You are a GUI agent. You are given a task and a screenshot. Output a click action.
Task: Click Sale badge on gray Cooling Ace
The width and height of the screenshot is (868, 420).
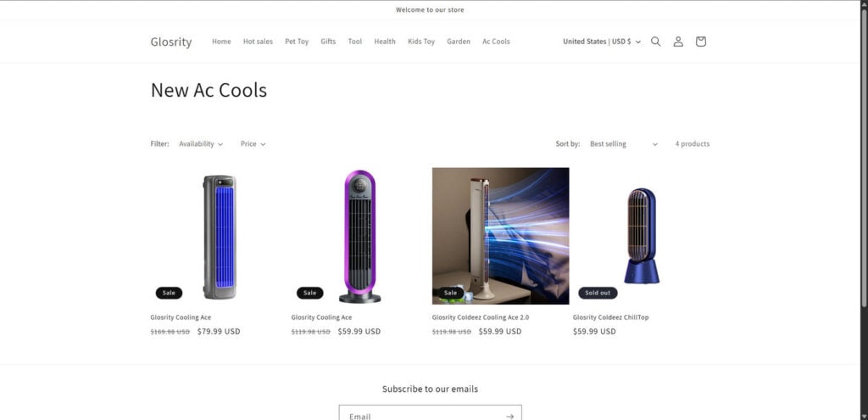[169, 293]
